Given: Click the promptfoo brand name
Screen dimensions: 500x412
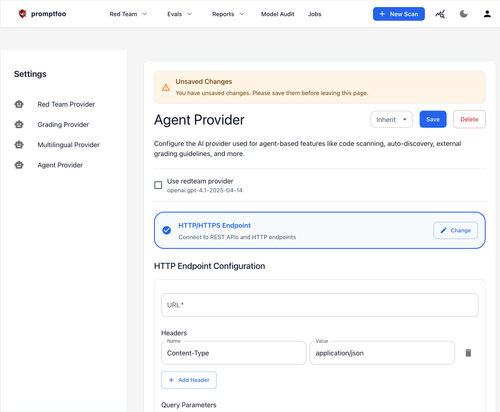Looking at the screenshot, I should (48, 14).
